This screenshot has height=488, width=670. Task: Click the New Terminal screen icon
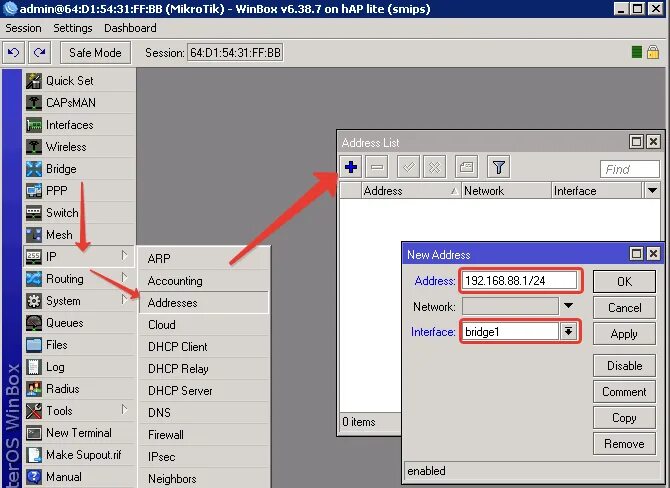click(34, 433)
